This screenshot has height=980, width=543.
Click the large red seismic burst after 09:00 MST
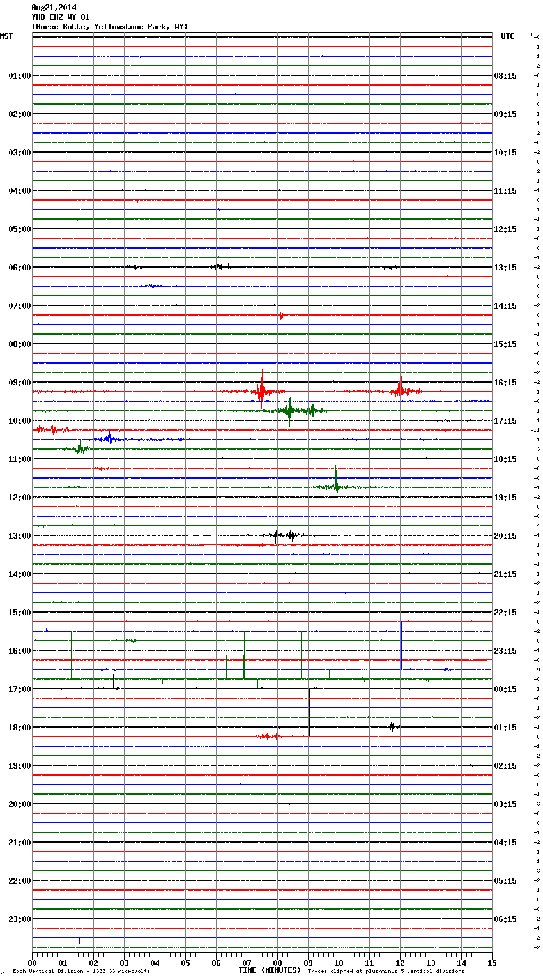click(x=261, y=388)
